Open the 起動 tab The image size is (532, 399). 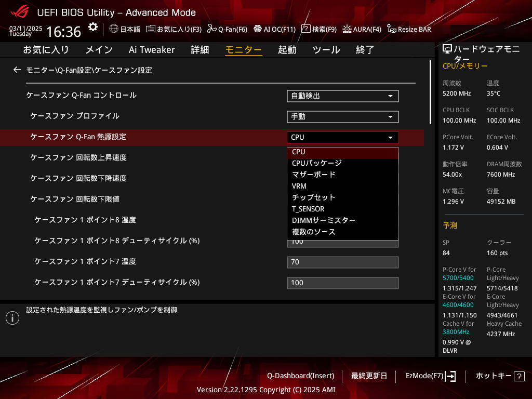click(287, 50)
